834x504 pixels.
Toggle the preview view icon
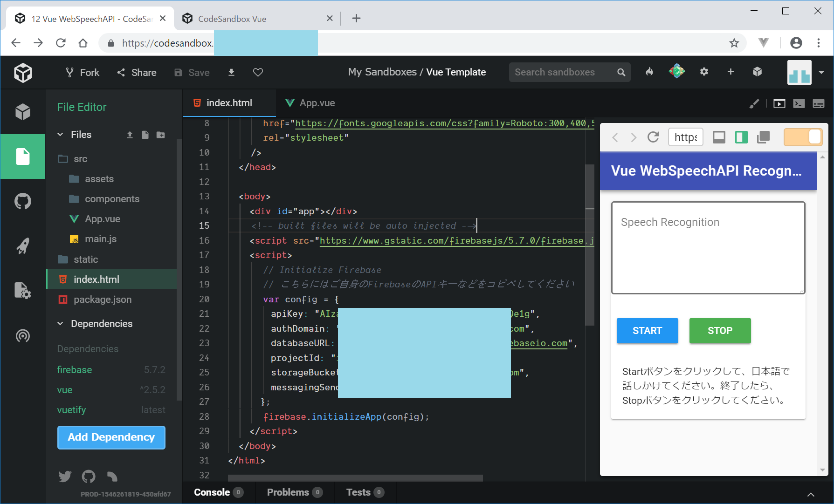click(779, 103)
